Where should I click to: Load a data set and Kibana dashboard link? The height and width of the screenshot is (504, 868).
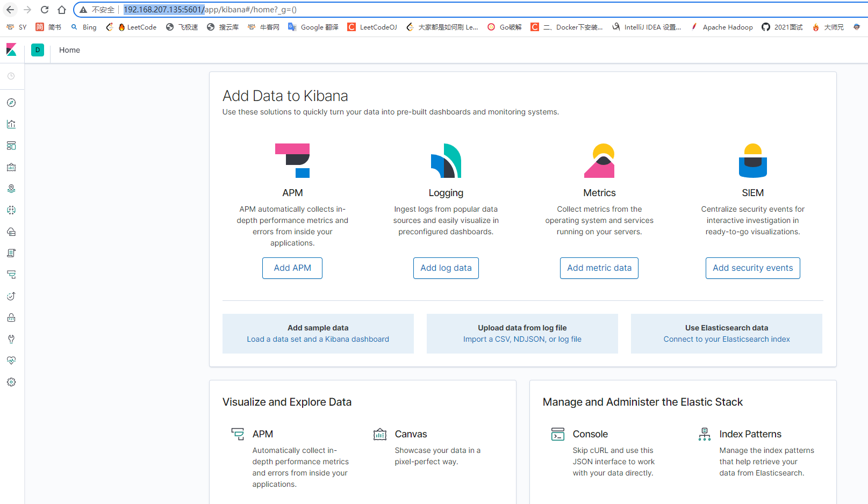click(x=318, y=340)
